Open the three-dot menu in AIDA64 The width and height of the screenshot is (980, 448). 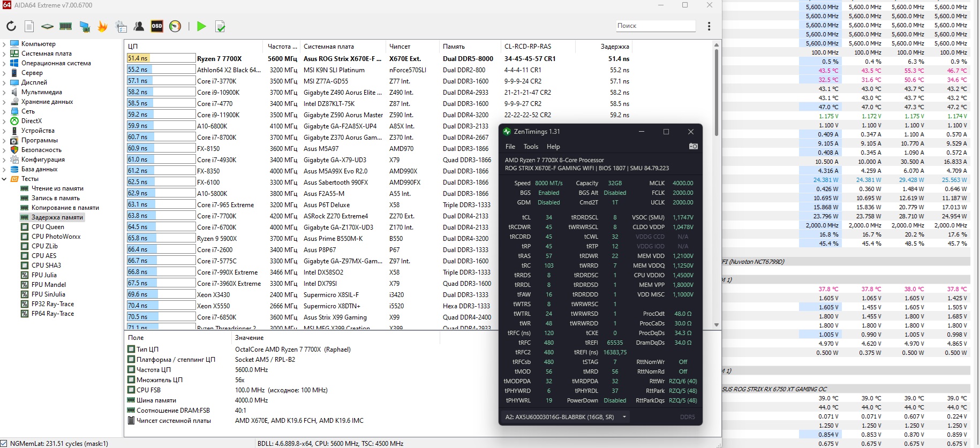(x=709, y=26)
